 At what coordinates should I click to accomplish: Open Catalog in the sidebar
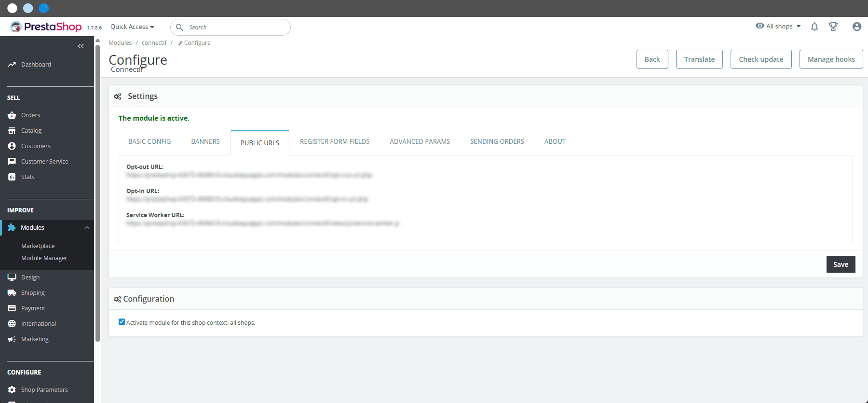click(x=31, y=130)
